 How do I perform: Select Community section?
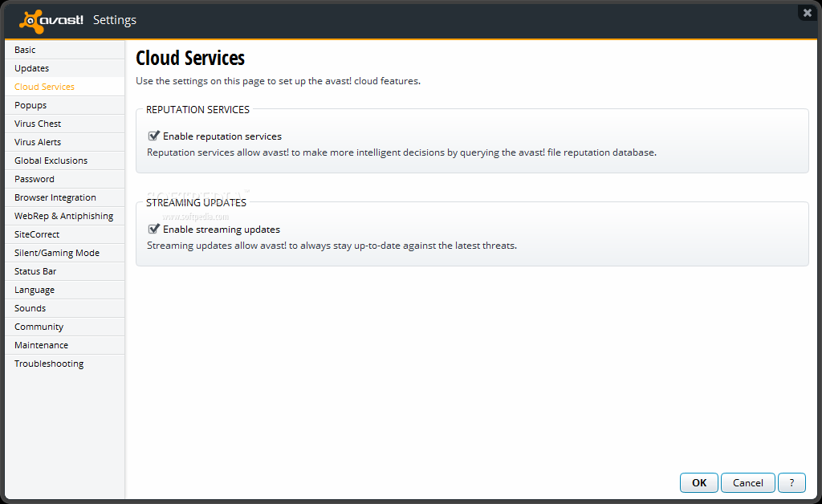pyautogui.click(x=65, y=327)
